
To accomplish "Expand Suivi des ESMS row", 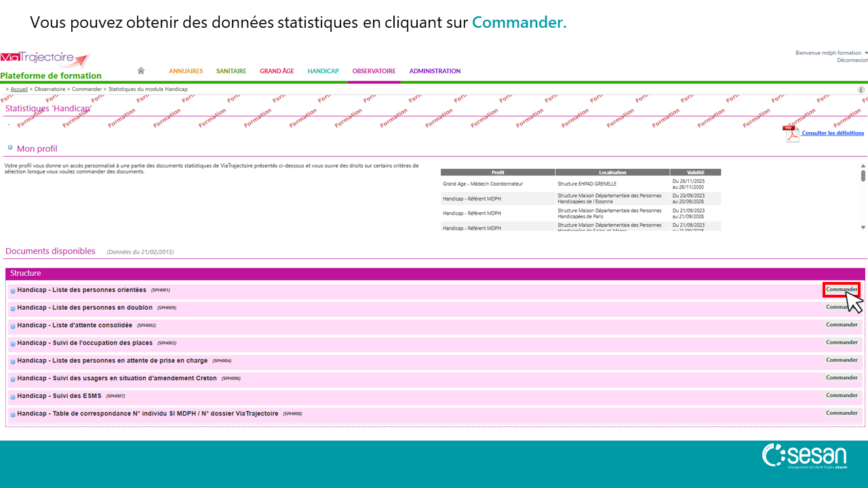I will (13, 396).
